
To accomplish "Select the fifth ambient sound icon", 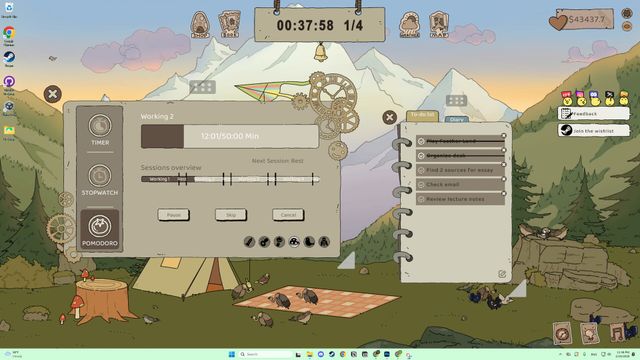I will tap(309, 242).
